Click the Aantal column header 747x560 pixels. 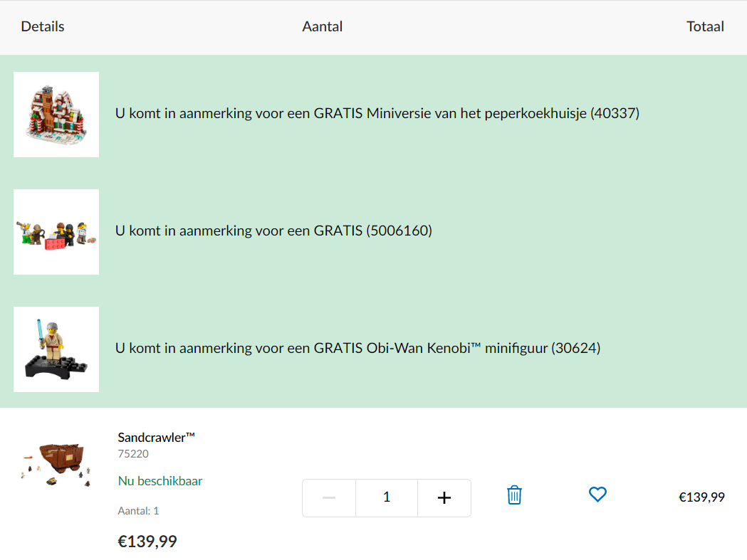coord(323,27)
